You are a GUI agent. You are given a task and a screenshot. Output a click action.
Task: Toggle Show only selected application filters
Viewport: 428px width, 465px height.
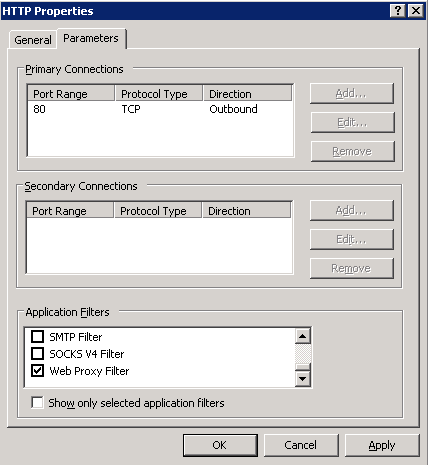(x=37, y=403)
